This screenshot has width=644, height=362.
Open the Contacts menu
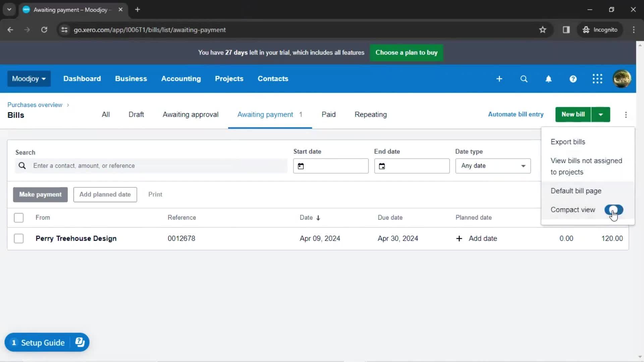pos(273,79)
